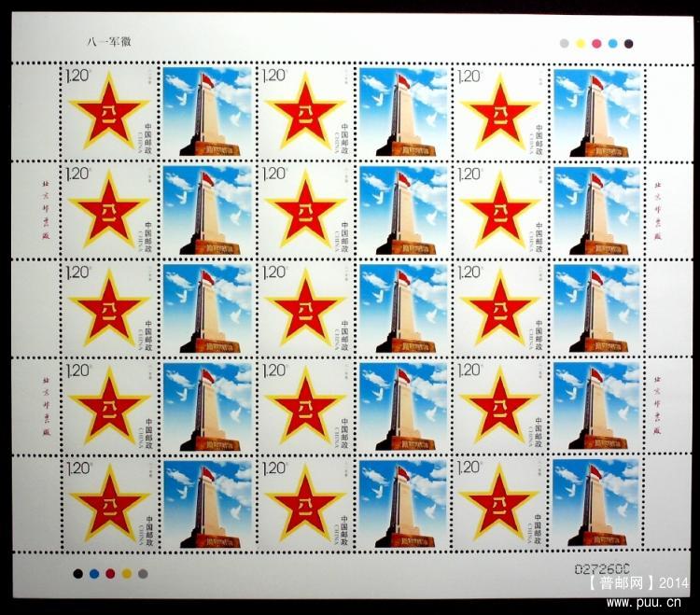Select the dark purple dot in top margin
Screen dimensions: 700x615
(x=628, y=43)
